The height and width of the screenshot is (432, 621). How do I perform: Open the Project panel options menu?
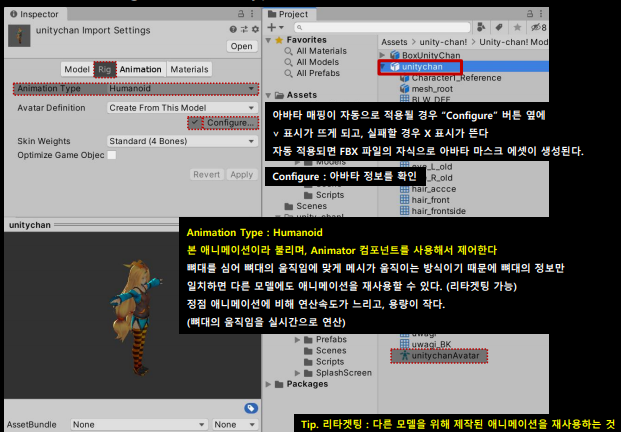541,14
